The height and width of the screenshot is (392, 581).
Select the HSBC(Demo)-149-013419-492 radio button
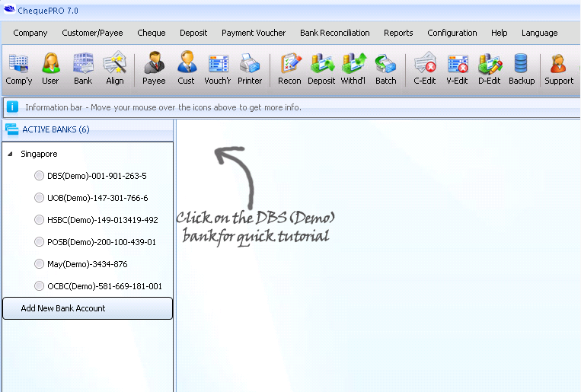(x=39, y=220)
